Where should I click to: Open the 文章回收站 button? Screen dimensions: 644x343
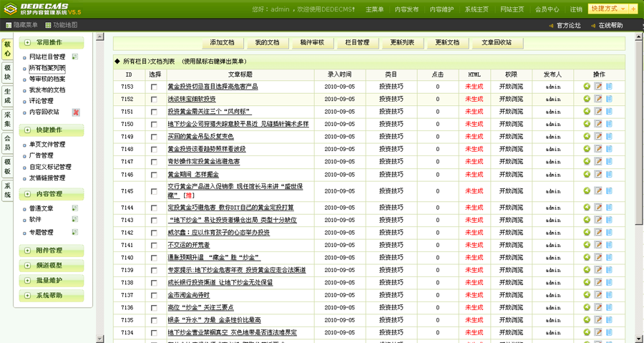click(497, 43)
